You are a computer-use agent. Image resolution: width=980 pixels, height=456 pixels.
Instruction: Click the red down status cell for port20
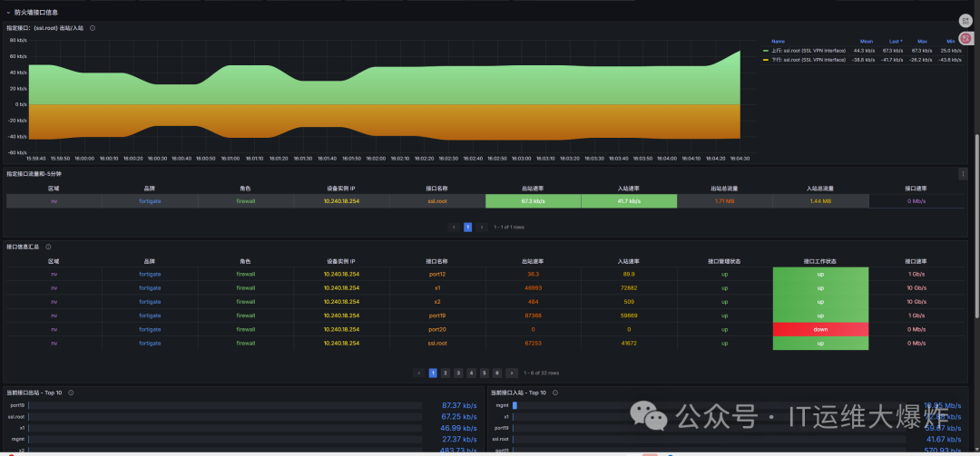[820, 329]
